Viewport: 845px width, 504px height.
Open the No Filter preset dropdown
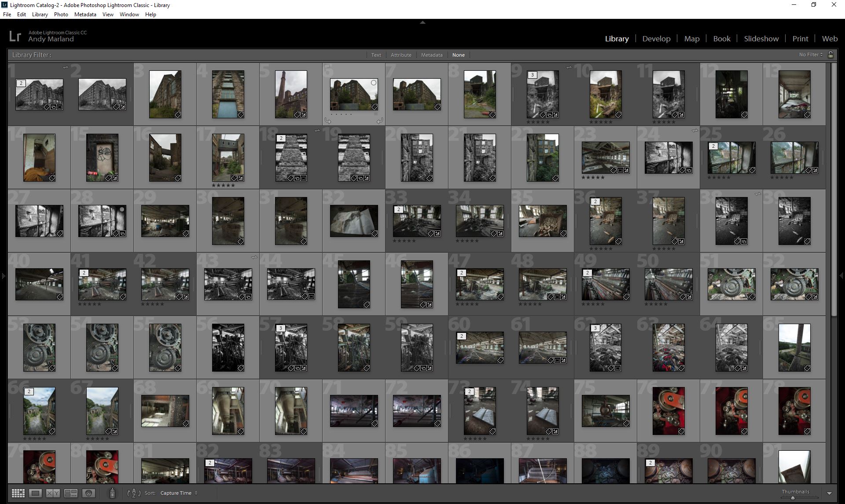811,55
